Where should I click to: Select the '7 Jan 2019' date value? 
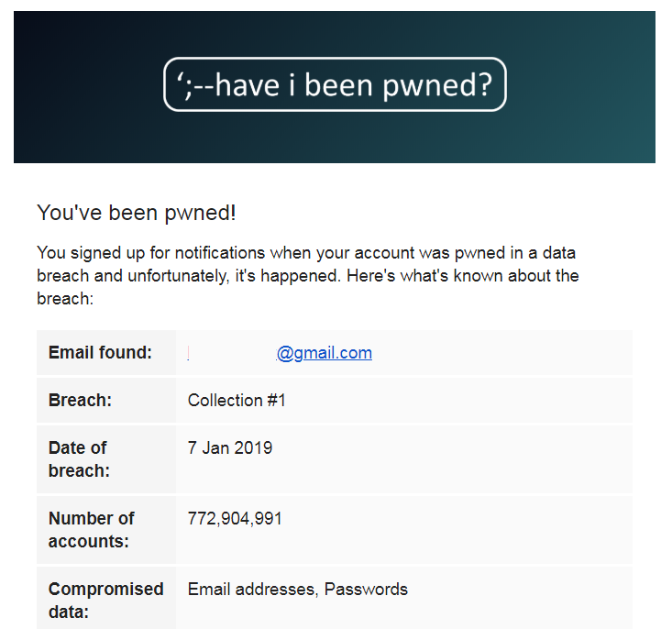(229, 448)
